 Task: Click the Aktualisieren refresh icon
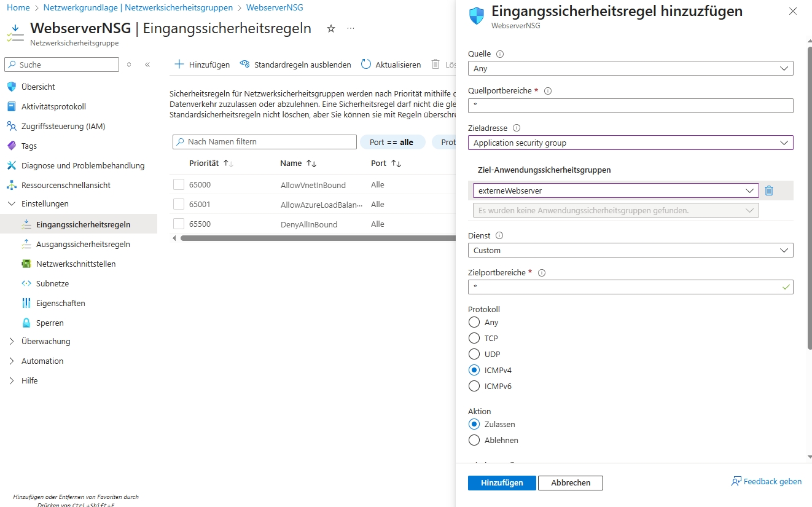(x=366, y=65)
